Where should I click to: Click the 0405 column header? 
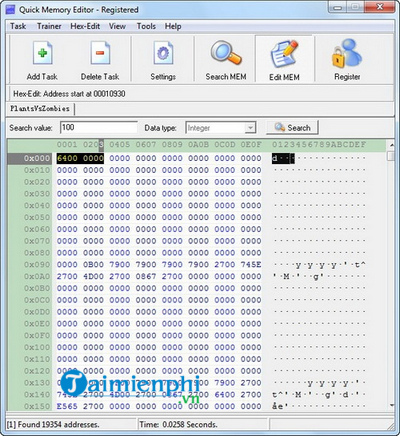click(x=120, y=145)
